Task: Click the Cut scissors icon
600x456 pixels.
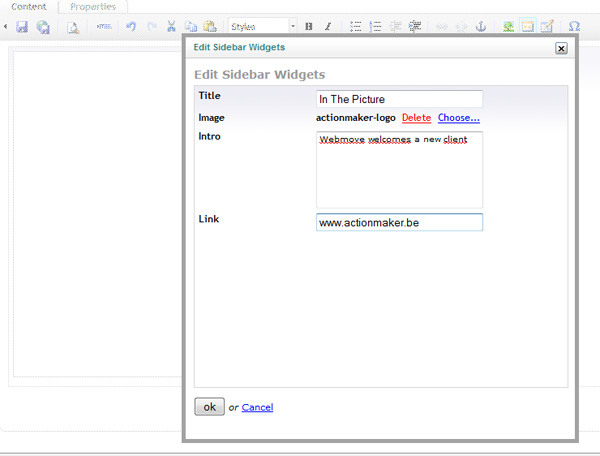Action: coord(171,27)
